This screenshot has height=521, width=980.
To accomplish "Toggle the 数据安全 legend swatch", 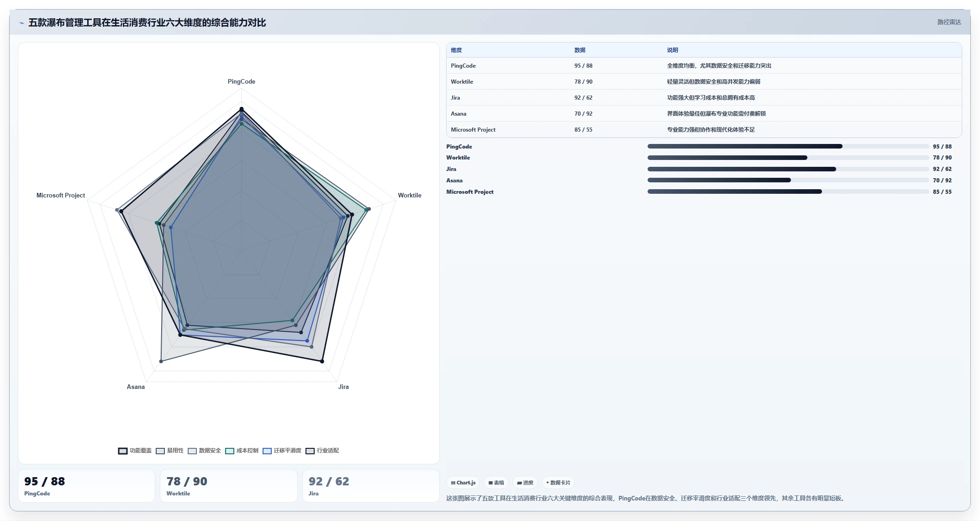I will click(192, 451).
